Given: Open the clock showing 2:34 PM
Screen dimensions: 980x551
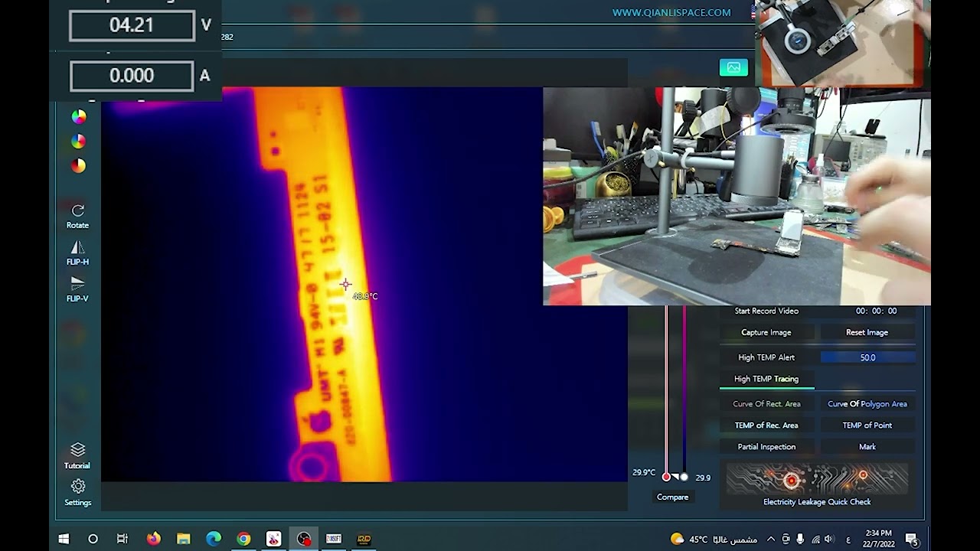Looking at the screenshot, I should pos(878,538).
